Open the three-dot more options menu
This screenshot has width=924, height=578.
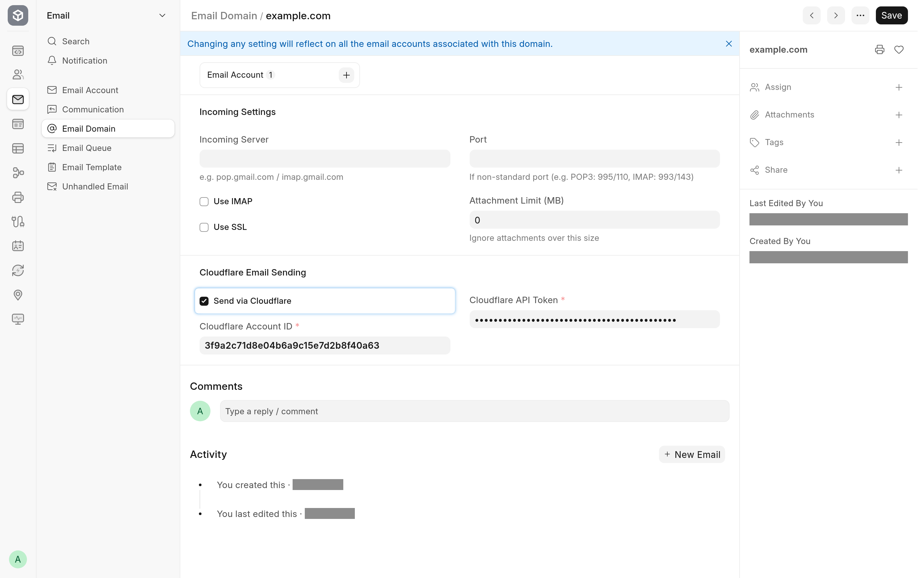860,15
